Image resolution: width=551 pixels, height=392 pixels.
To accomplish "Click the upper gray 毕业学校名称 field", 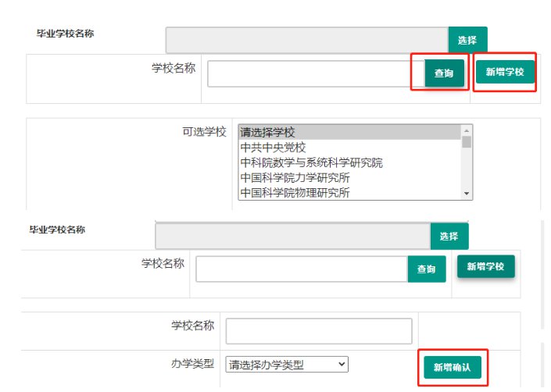I will tap(306, 40).
